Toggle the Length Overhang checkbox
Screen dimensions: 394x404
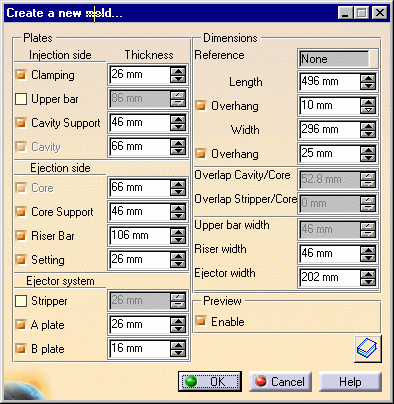click(201, 106)
